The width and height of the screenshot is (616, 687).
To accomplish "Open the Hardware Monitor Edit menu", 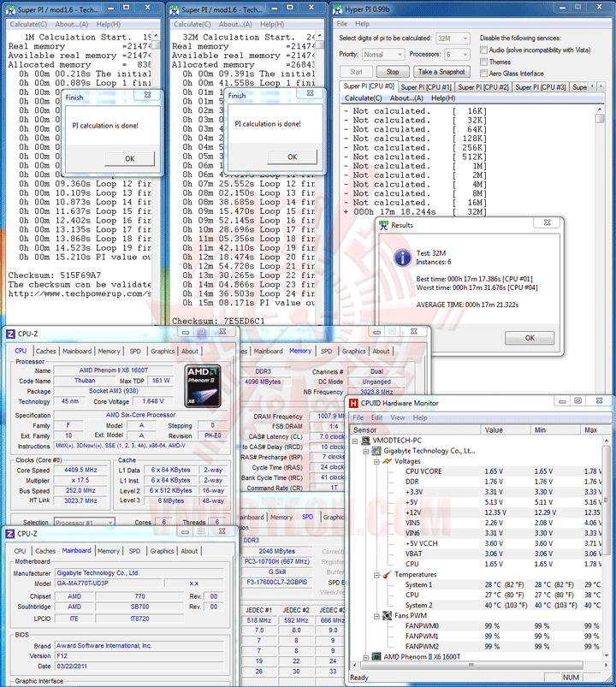I will [x=376, y=418].
